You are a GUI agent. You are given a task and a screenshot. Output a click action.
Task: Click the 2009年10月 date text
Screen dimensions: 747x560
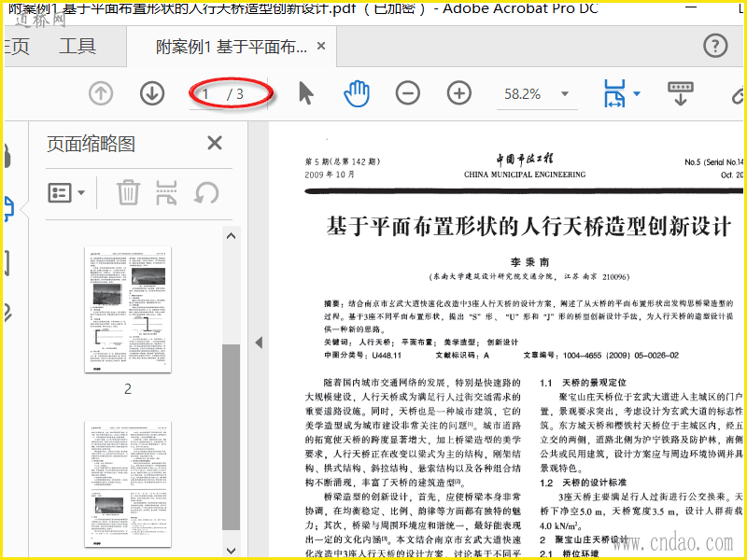click(331, 175)
